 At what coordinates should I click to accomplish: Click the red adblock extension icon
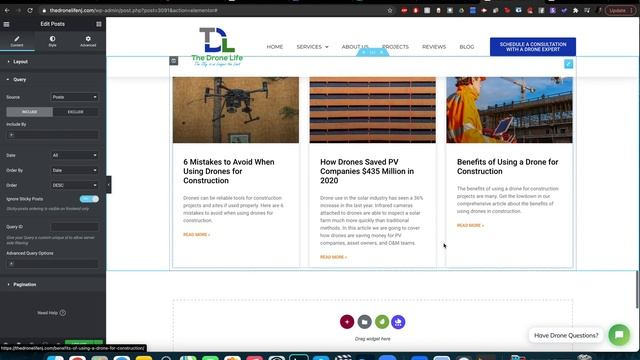click(404, 10)
